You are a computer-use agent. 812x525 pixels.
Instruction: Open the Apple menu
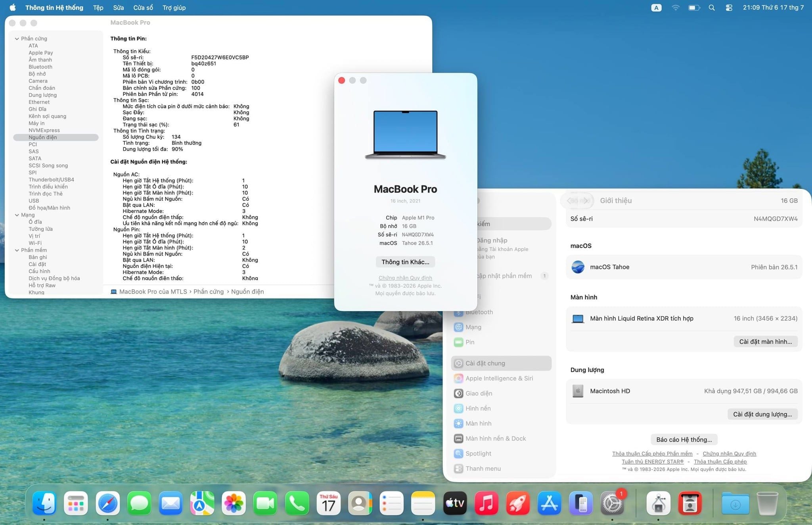click(12, 8)
